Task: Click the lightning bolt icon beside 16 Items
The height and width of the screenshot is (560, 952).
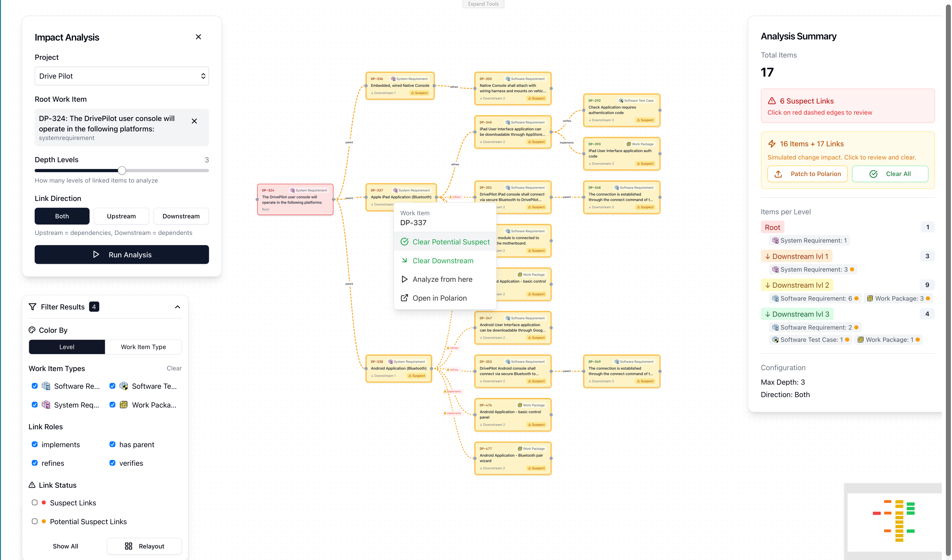Action: (771, 144)
